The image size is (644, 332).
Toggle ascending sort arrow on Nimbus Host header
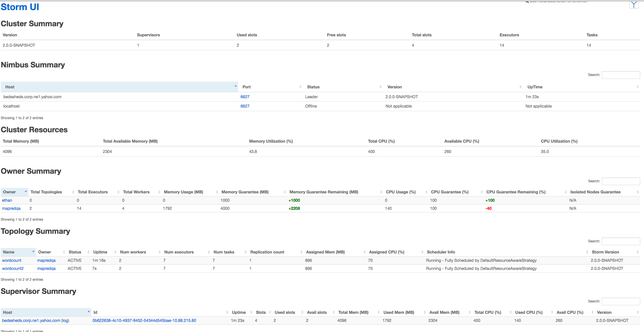pos(236,86)
